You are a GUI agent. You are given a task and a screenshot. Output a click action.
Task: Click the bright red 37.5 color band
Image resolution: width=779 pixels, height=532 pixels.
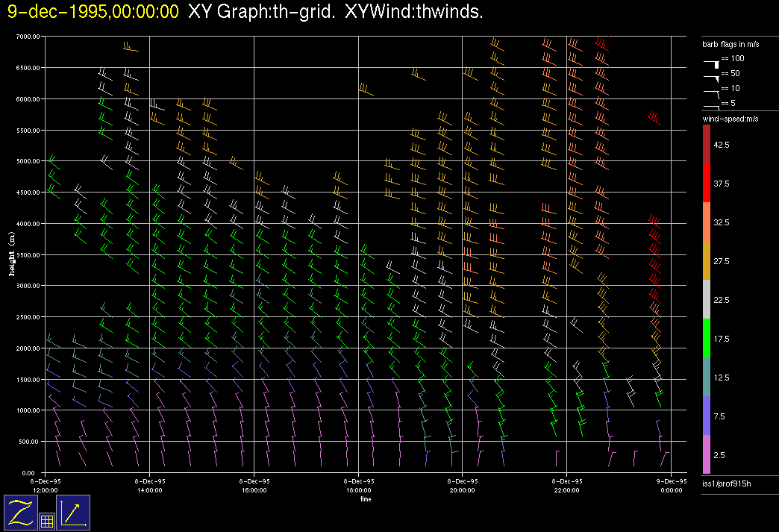tap(707, 183)
